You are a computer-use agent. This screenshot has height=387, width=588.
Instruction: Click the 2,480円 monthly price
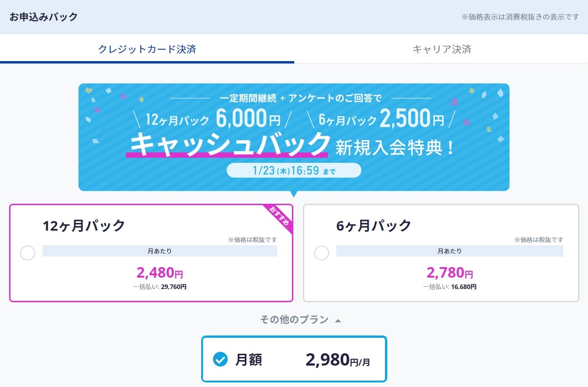160,273
